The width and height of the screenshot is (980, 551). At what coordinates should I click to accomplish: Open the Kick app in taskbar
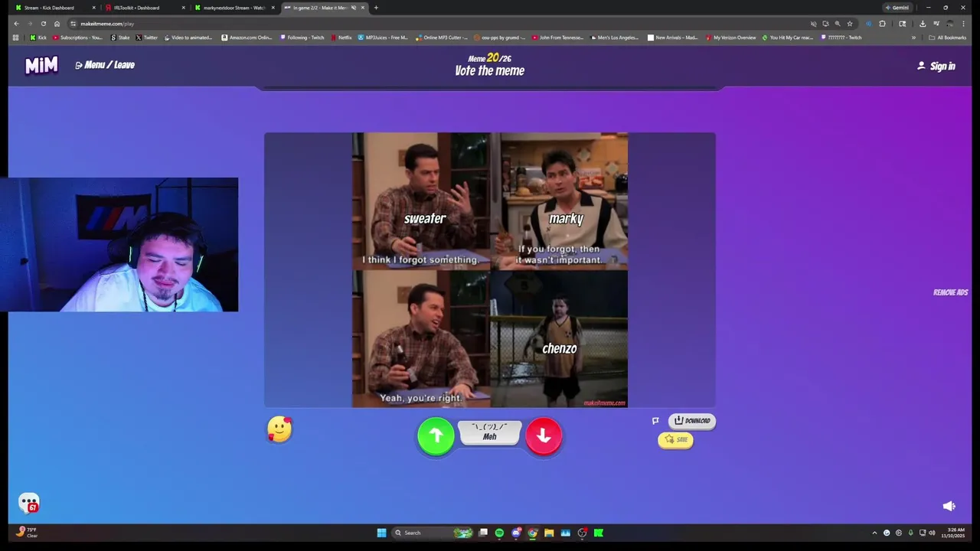point(599,533)
